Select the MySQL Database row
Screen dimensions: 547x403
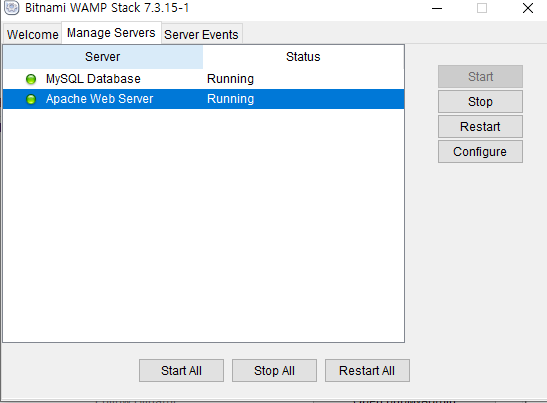[x=204, y=79]
